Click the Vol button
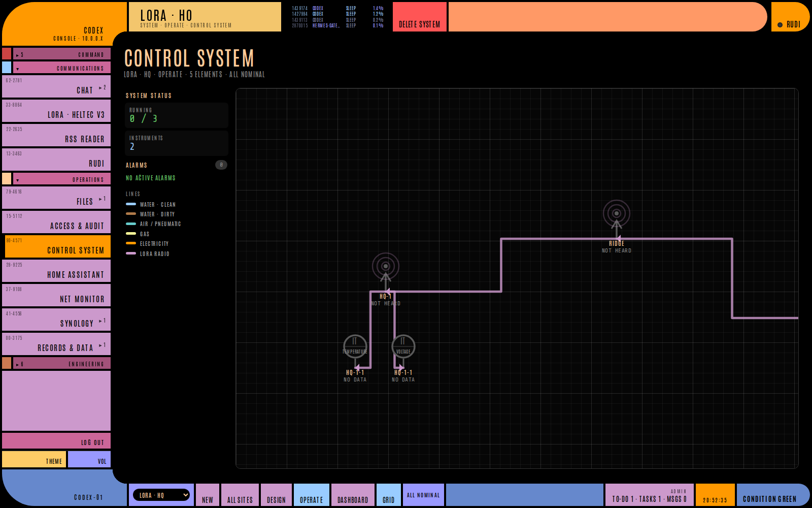 pos(89,459)
